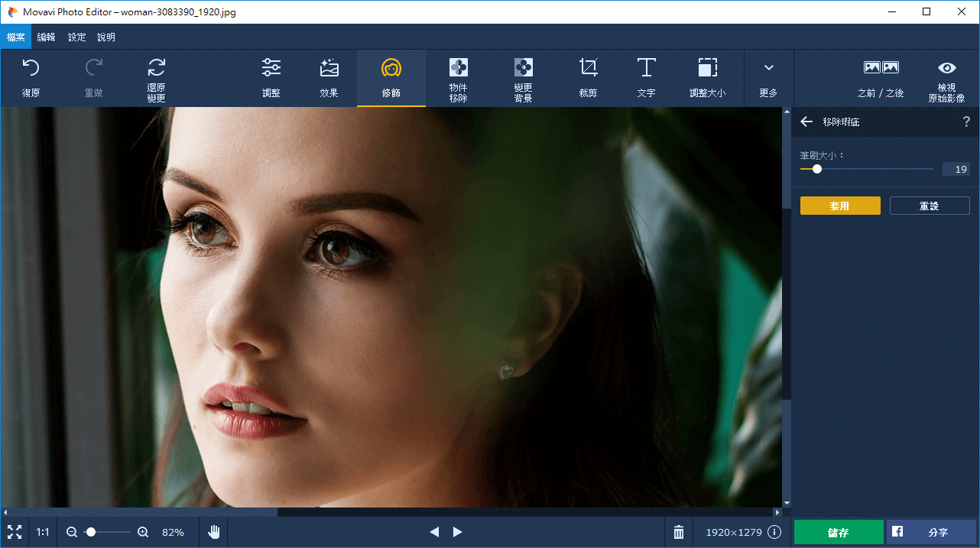Open the 效果 (Effects) tool

[x=329, y=77]
